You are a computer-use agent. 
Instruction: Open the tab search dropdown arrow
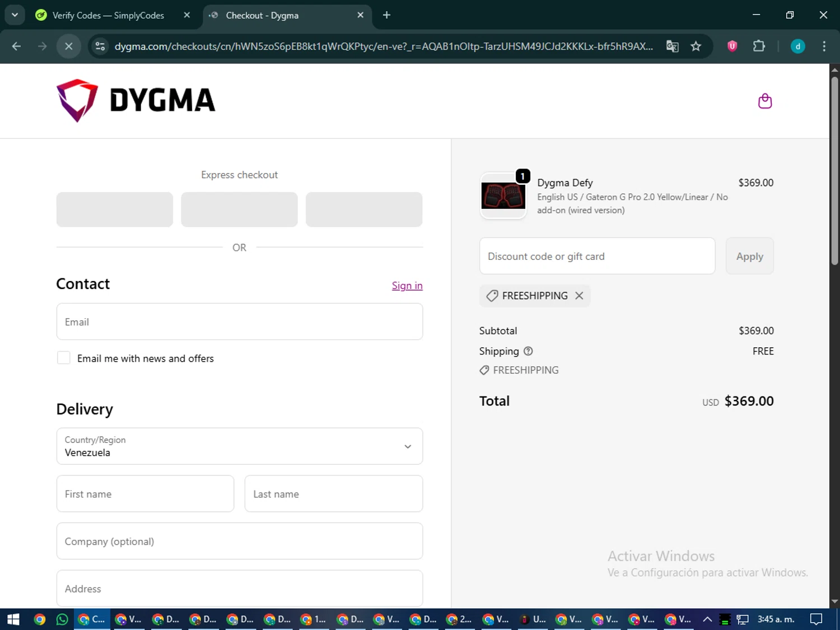(x=15, y=15)
